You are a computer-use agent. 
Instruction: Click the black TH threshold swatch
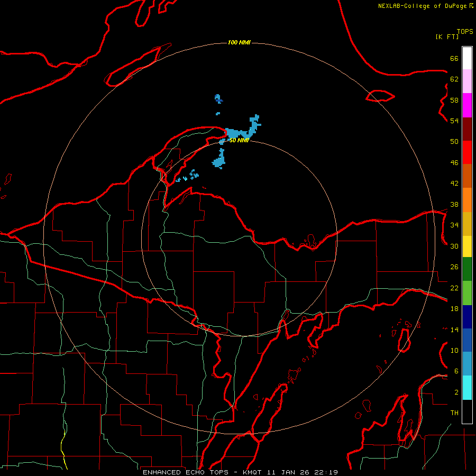pos(467,411)
